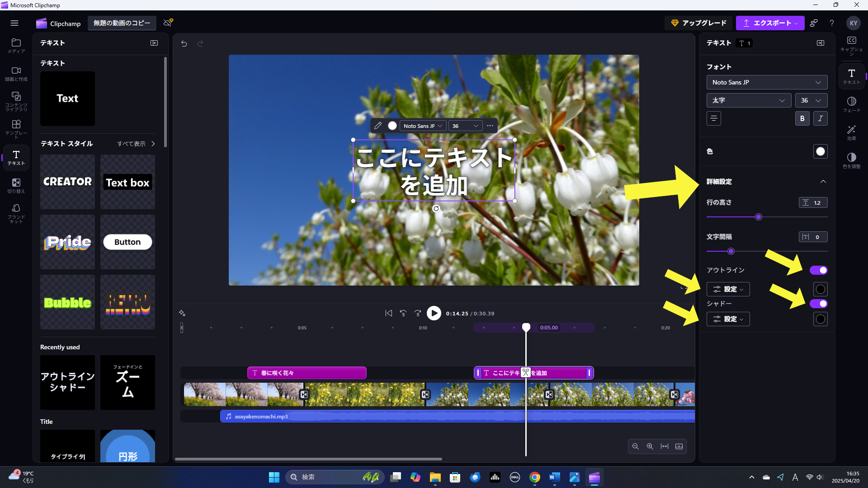This screenshot has height=488, width=868.
Task: Open the Media (メディア) sidebar tab
Action: (x=16, y=46)
